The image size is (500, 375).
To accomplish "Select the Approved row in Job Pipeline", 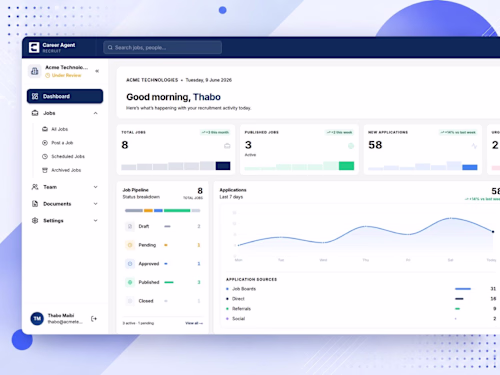I will (162, 264).
